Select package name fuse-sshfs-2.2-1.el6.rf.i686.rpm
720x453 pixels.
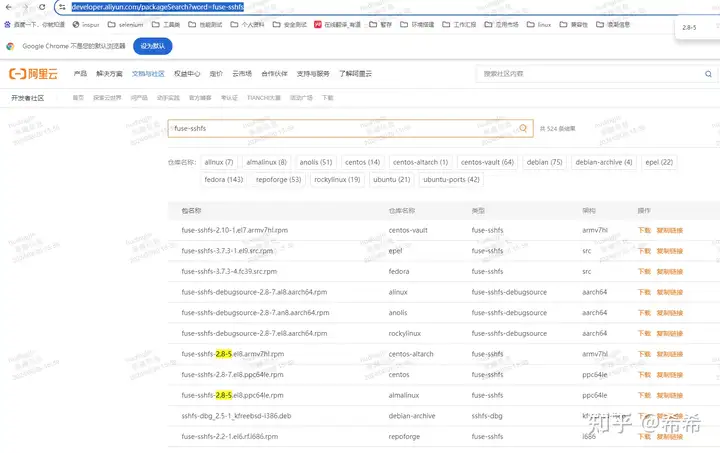[230, 436]
